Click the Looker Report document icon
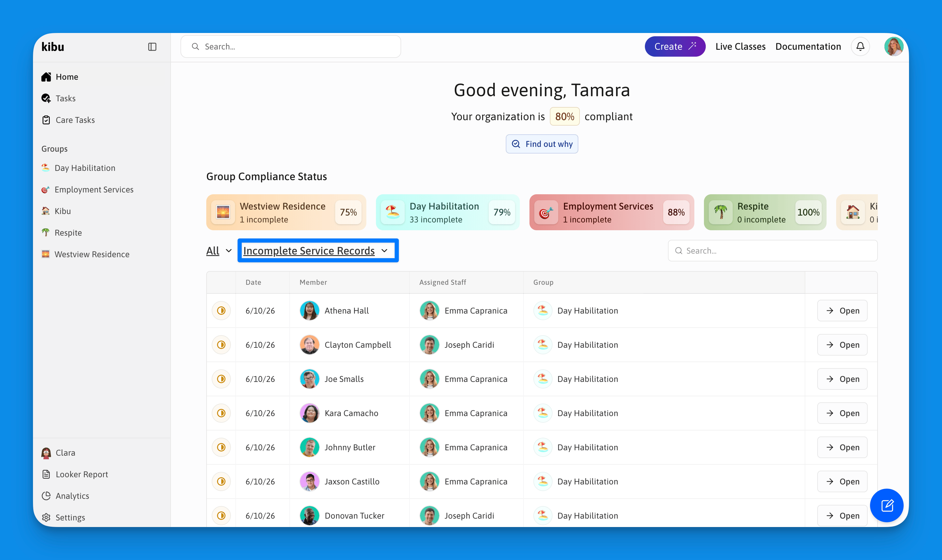This screenshot has width=942, height=560. (46, 474)
